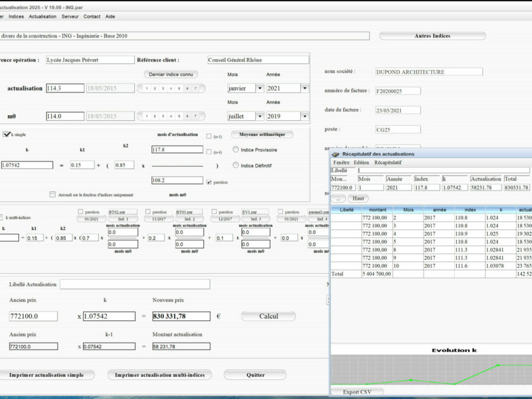The width and height of the screenshot is (532, 399).
Task: Click the poste field containing CG25
Action: point(398,130)
